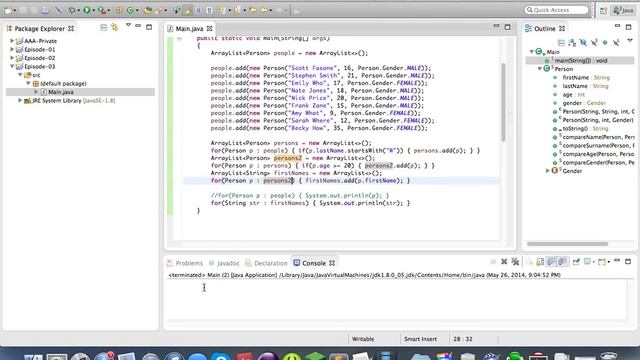640x360 pixels.
Task: Expand the Episode-02 project
Action: tap(12, 58)
